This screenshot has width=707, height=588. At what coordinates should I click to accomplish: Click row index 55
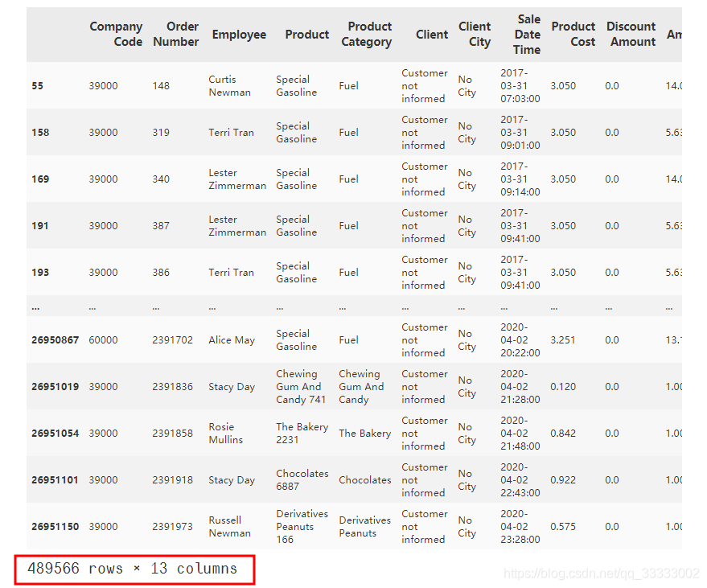[x=38, y=86]
